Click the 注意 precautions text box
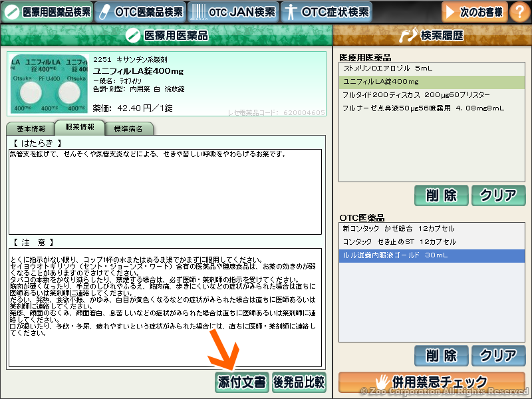 [165, 307]
